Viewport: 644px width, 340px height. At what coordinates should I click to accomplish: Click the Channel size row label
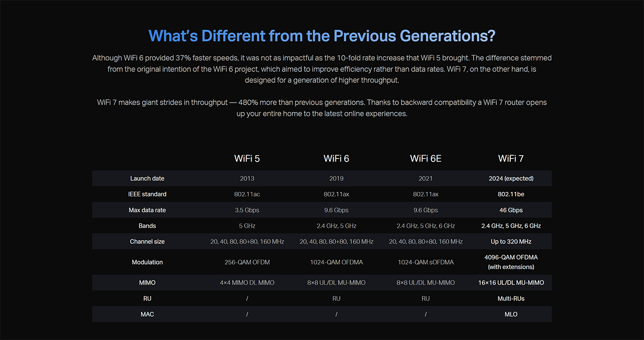point(147,242)
